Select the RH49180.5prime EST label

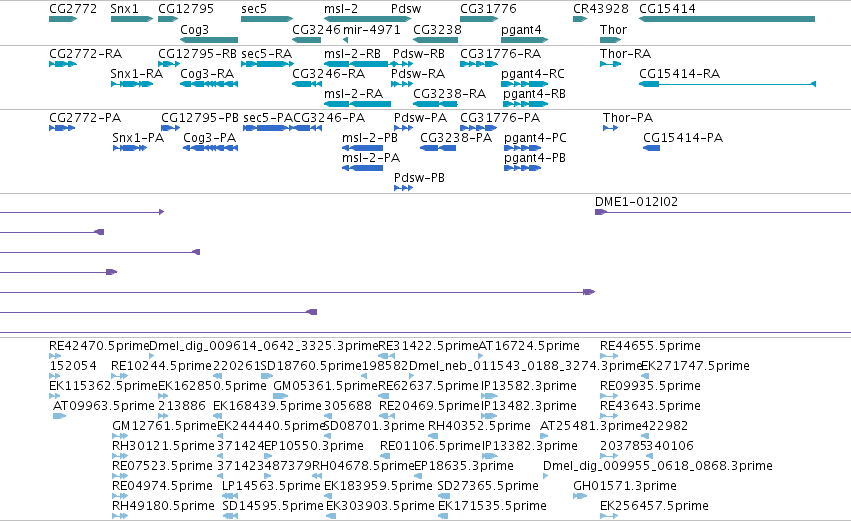(x=163, y=506)
